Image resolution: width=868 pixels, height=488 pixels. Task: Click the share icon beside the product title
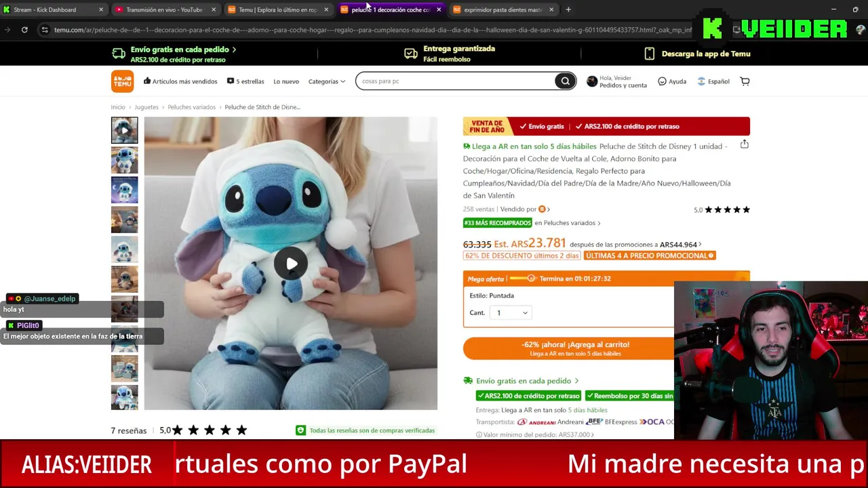pos(745,144)
